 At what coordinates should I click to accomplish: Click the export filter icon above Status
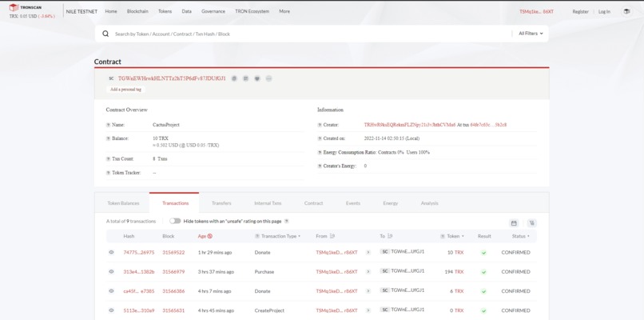(532, 223)
